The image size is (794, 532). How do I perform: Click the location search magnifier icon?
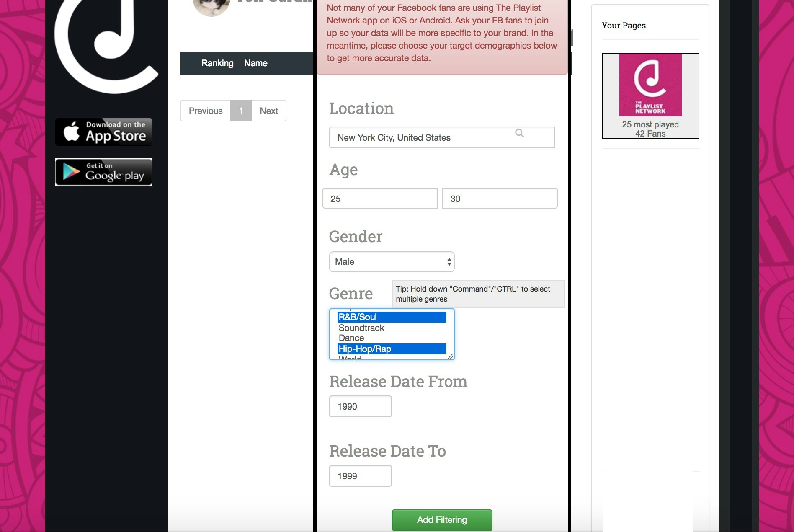[520, 134]
